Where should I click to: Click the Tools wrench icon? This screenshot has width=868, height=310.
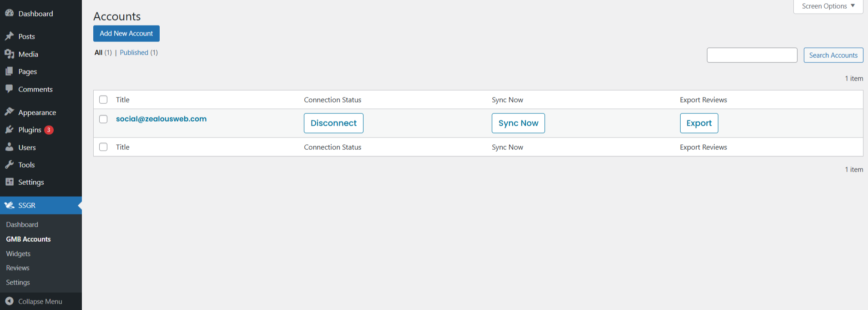(9, 165)
